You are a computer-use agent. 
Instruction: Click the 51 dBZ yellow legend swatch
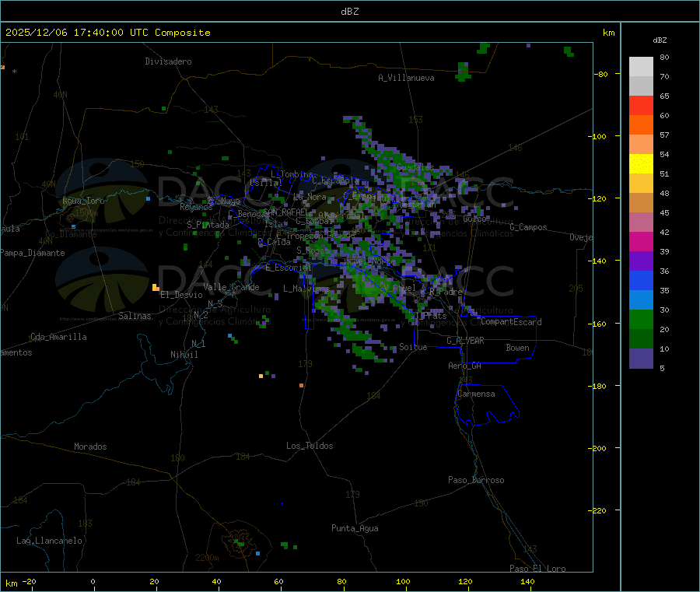(x=641, y=164)
